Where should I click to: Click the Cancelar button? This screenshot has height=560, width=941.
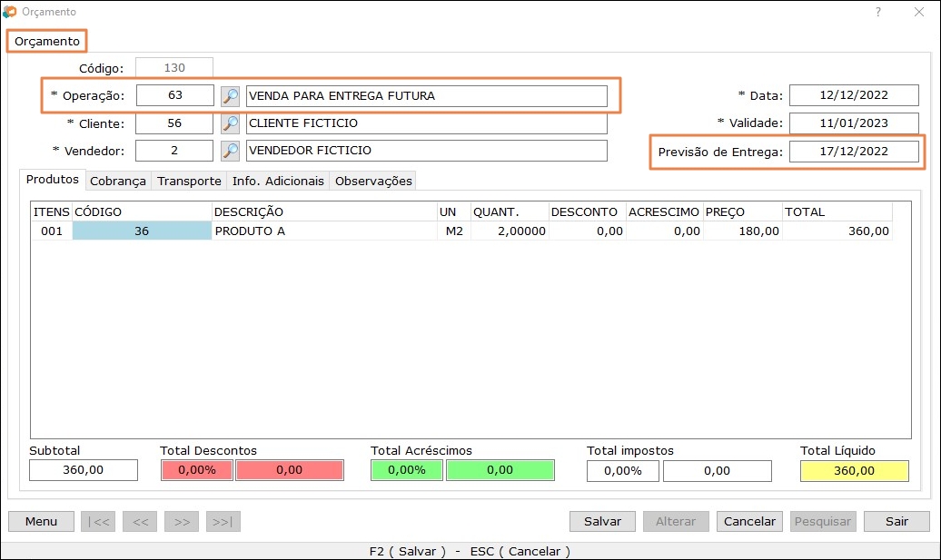749,522
